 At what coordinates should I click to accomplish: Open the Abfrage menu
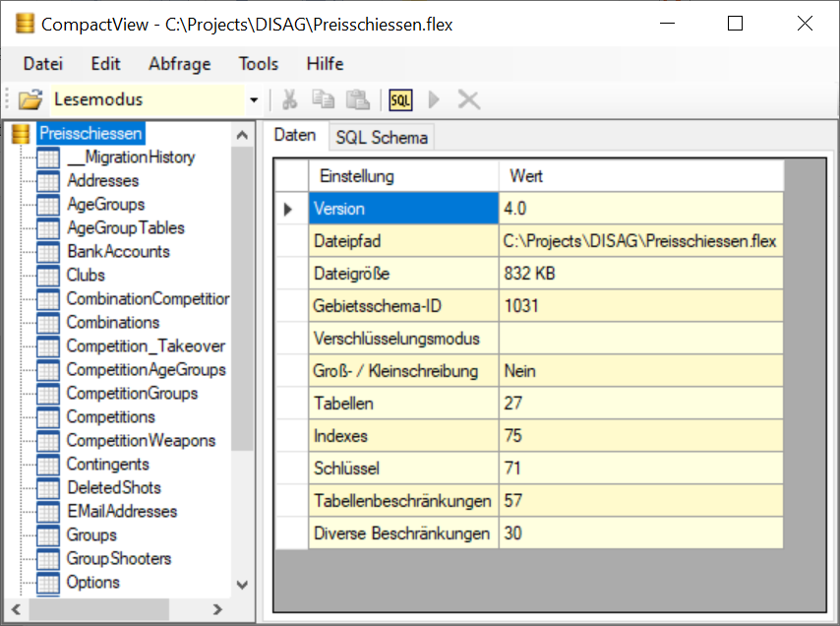179,64
